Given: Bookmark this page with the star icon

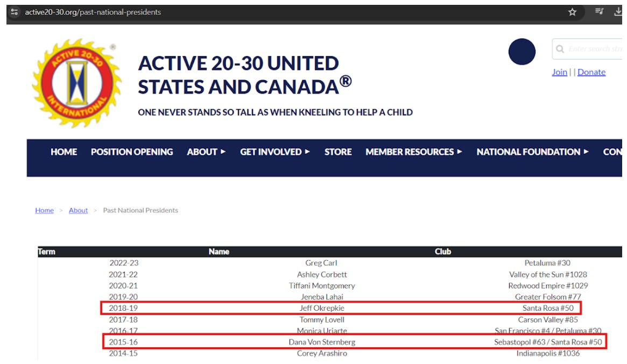Looking at the screenshot, I should (x=572, y=12).
